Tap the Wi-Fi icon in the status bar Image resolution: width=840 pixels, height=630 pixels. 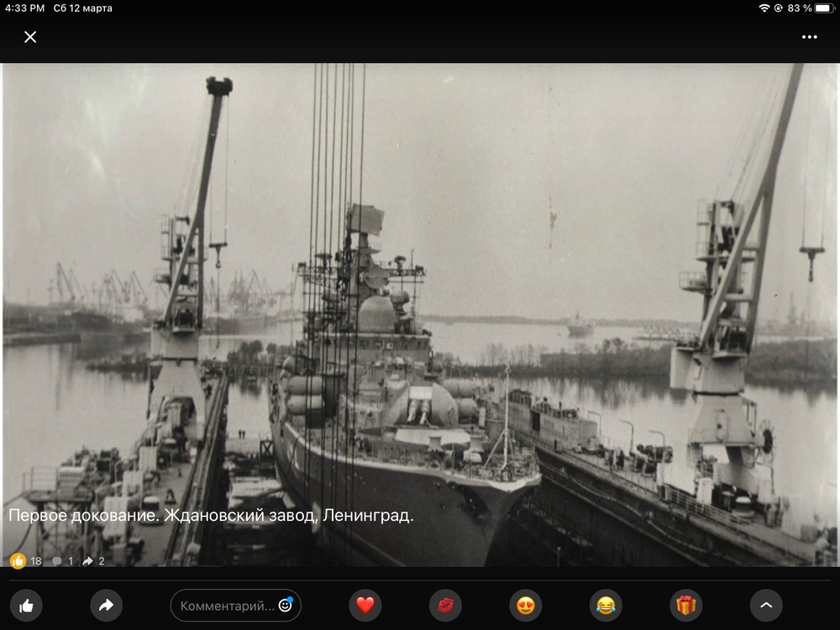(x=764, y=8)
